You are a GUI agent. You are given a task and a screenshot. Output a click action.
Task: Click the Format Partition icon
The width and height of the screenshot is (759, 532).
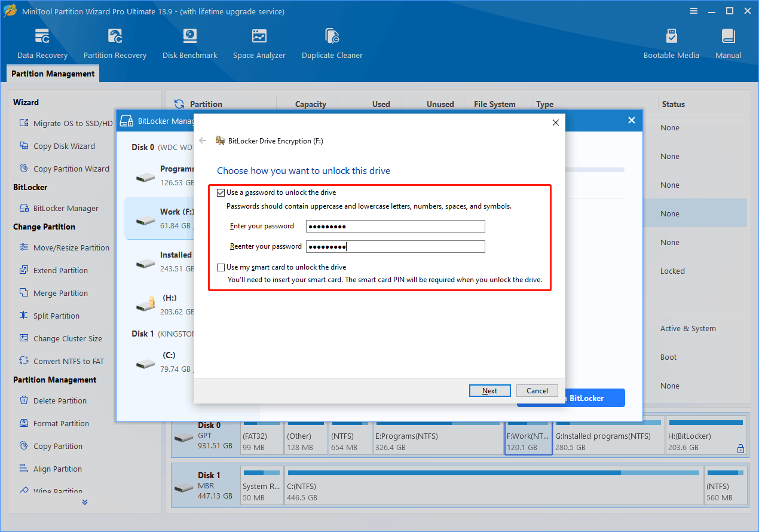[x=24, y=423]
